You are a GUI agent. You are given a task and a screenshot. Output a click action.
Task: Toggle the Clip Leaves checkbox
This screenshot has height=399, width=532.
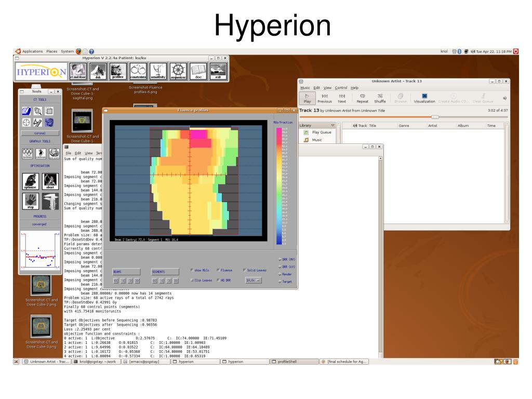pyautogui.click(x=192, y=280)
